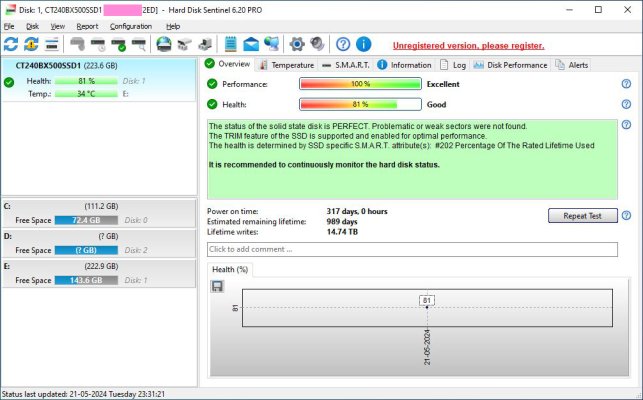The width and height of the screenshot is (643, 400).
Task: Click the toolbar question mark help icon
Action: [343, 44]
